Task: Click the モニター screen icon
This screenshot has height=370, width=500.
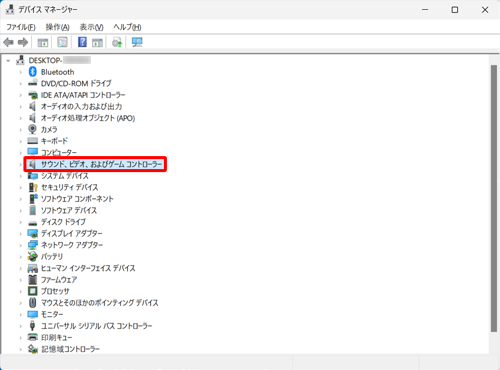Action: (33, 314)
